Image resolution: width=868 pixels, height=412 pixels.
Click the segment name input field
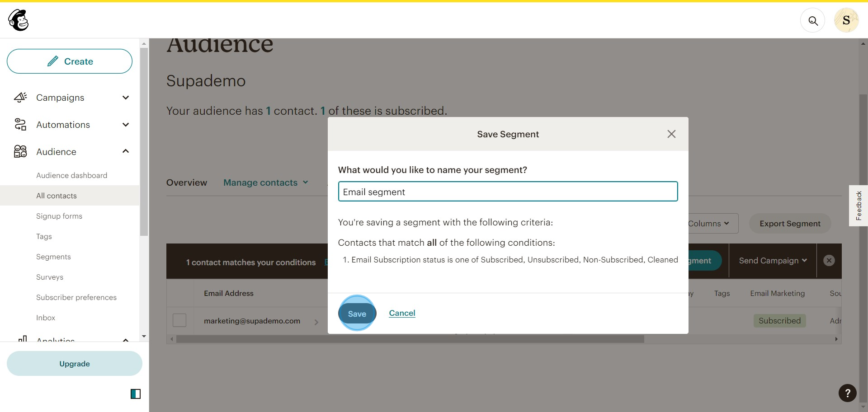click(x=508, y=192)
